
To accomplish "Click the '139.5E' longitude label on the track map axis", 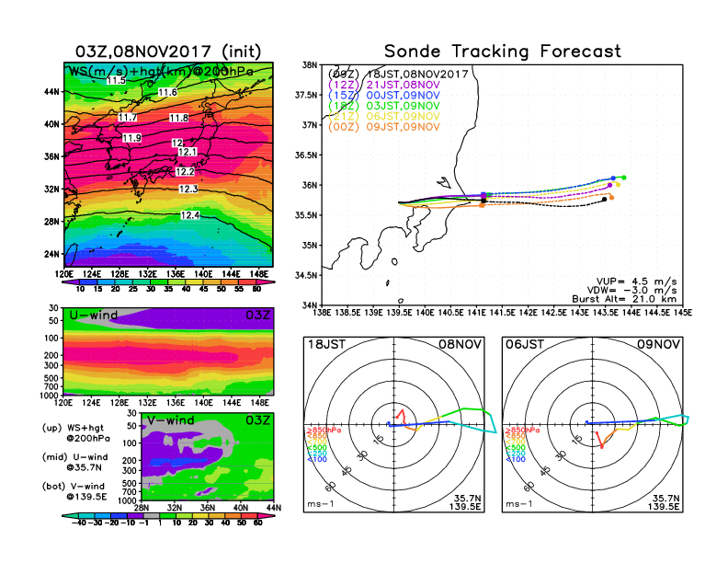I will (x=399, y=313).
